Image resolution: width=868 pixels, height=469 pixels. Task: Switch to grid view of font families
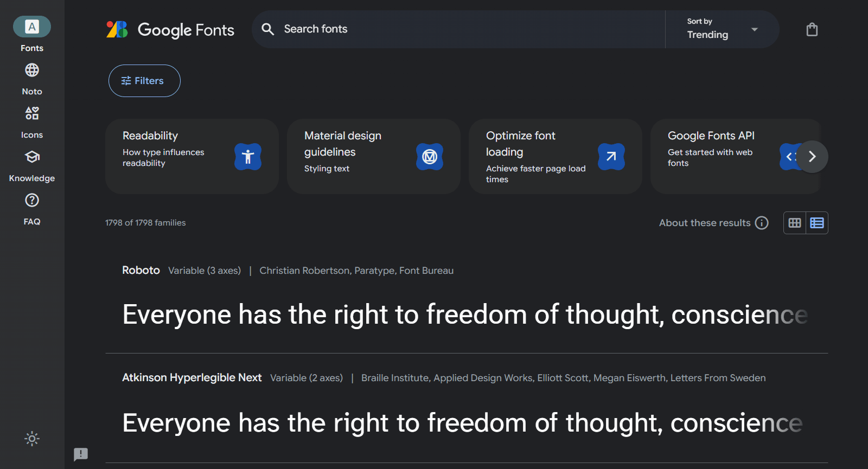pyautogui.click(x=794, y=222)
